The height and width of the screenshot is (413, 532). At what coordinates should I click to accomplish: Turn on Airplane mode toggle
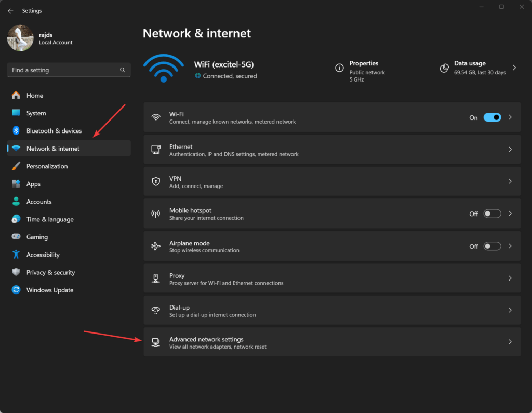point(492,246)
